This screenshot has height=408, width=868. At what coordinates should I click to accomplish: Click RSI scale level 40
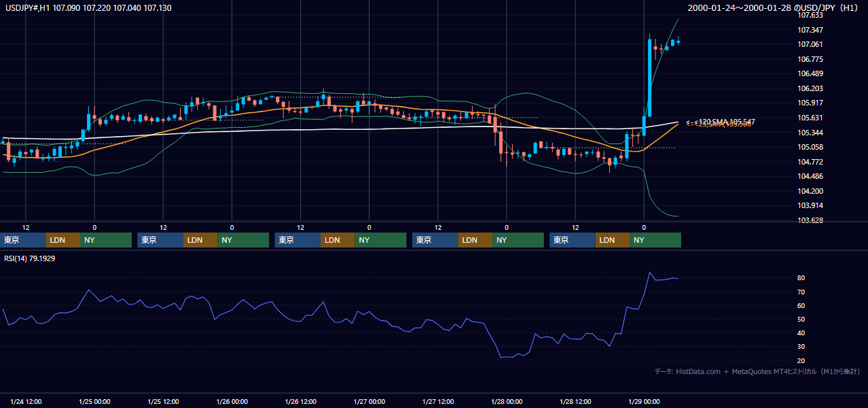(802, 333)
